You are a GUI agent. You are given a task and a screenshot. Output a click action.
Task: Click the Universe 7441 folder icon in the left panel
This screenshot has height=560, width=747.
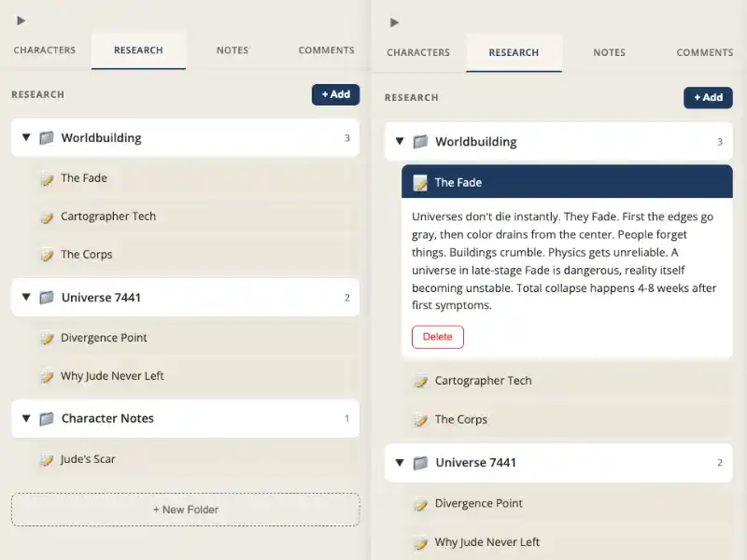coord(47,298)
